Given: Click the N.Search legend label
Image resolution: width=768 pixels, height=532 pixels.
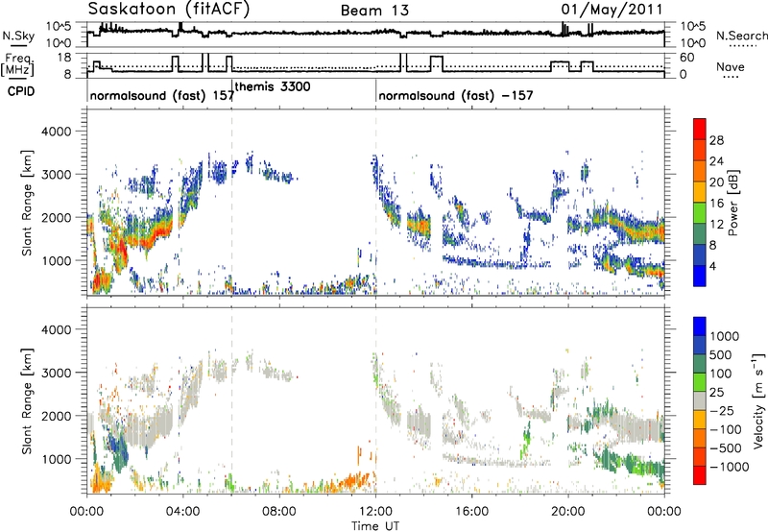Looking at the screenshot, I should point(741,36).
